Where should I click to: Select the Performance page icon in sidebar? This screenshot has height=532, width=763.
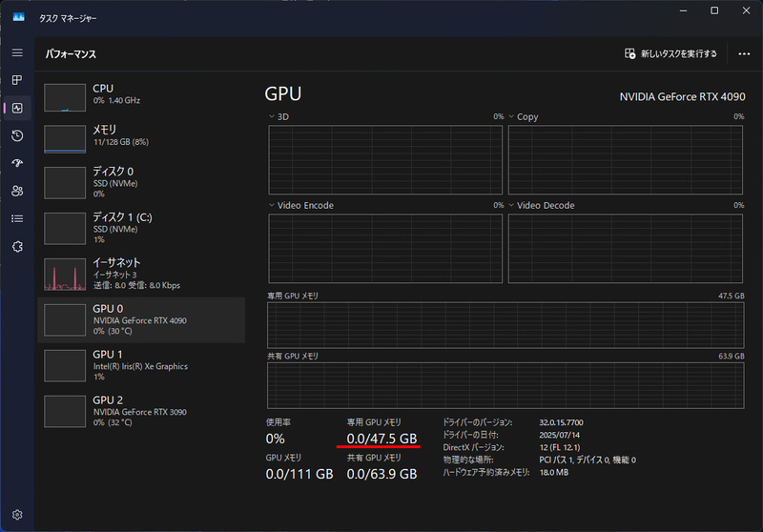[x=17, y=108]
